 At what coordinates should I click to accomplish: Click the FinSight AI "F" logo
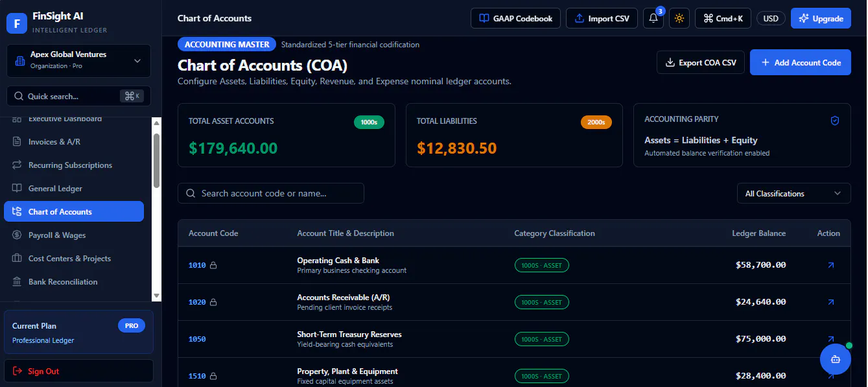coord(16,23)
